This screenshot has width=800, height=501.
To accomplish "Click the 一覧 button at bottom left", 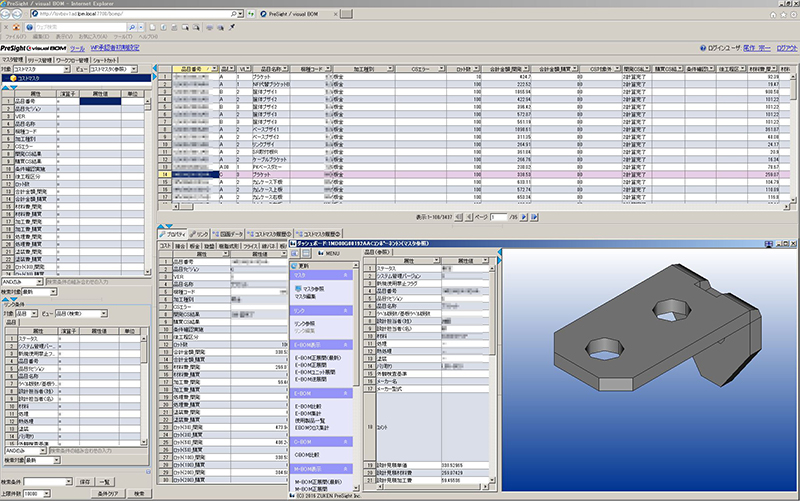I will tap(105, 482).
